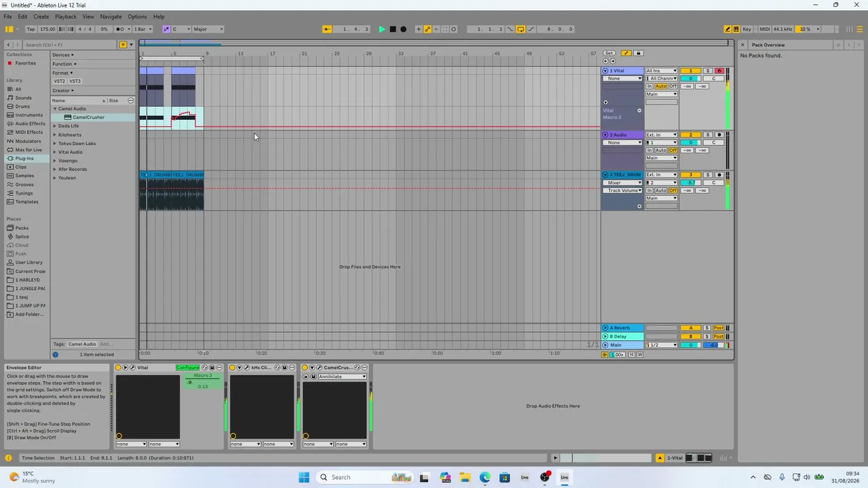
Task: Stop playback with the Stop button
Action: pos(393,29)
